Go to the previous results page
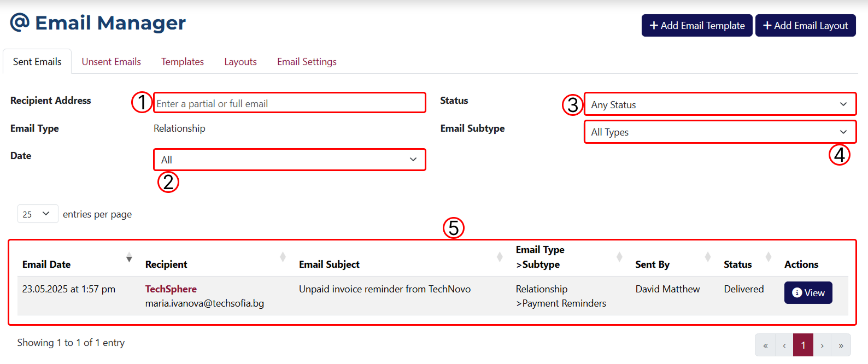This screenshot has height=364, width=868. 784,345
